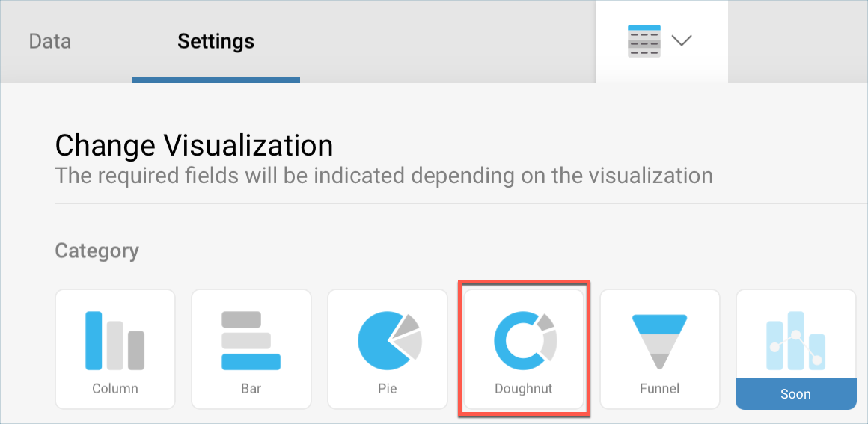Click the Funnel label text

click(x=660, y=389)
